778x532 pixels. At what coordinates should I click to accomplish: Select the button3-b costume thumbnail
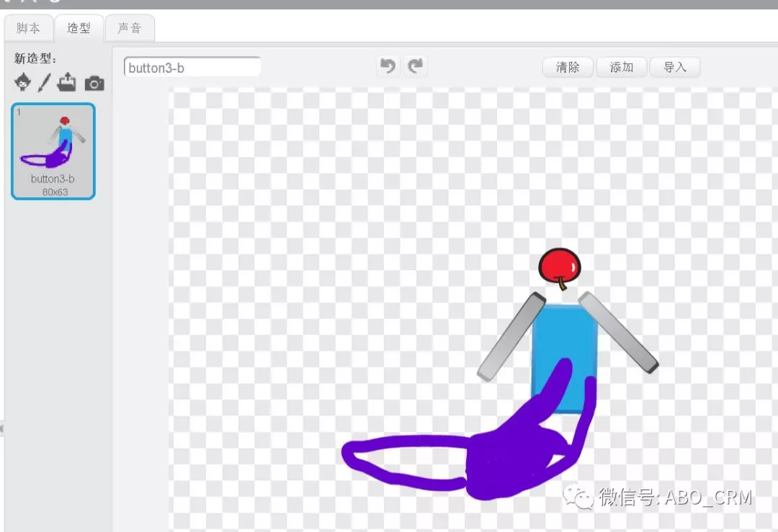pos(53,151)
